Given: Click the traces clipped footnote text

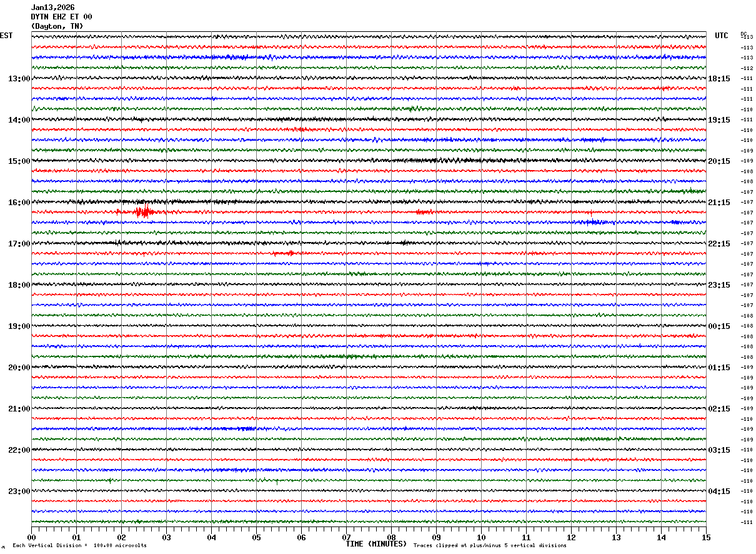Looking at the screenshot, I should 490,546.
